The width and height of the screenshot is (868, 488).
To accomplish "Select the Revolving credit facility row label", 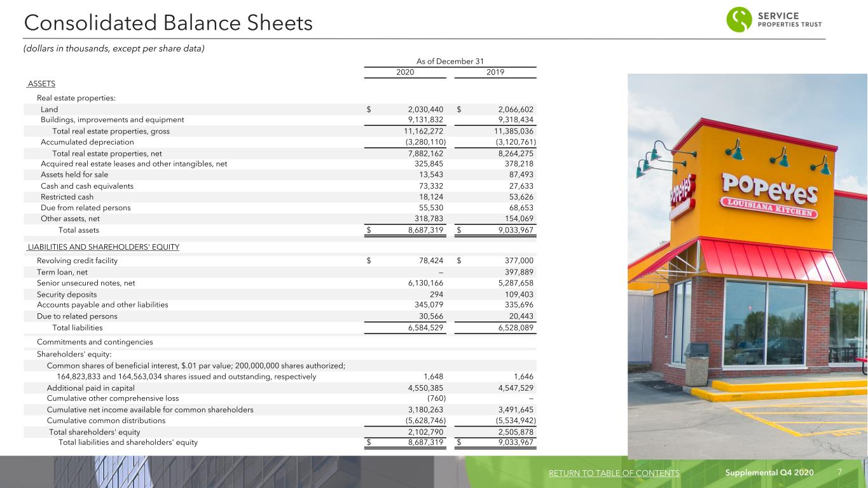I will coord(77,261).
